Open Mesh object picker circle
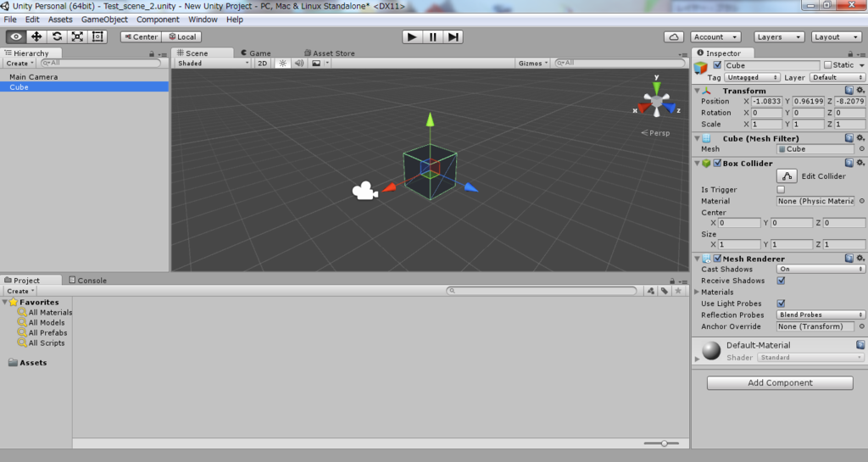The width and height of the screenshot is (868, 462). (x=861, y=149)
